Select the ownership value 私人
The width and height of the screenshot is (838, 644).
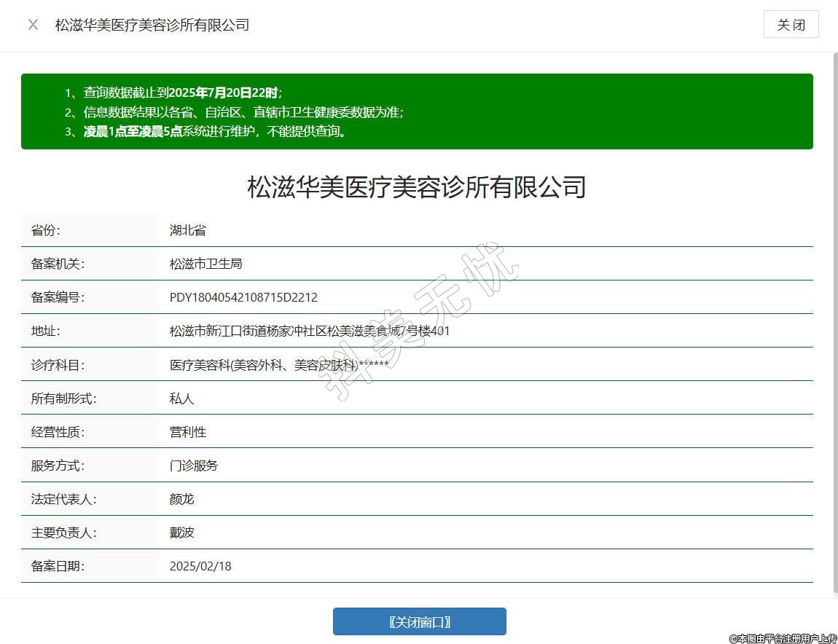coord(181,398)
